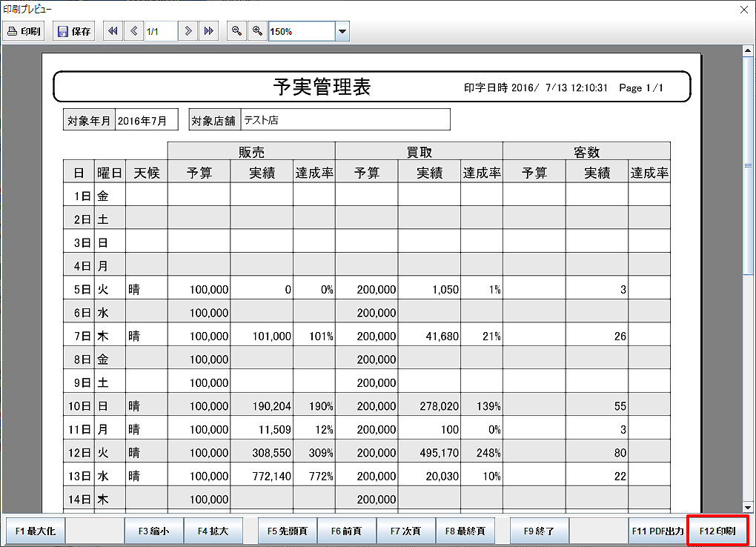
Task: Go to next page with right arrow icon
Action: tap(188, 30)
